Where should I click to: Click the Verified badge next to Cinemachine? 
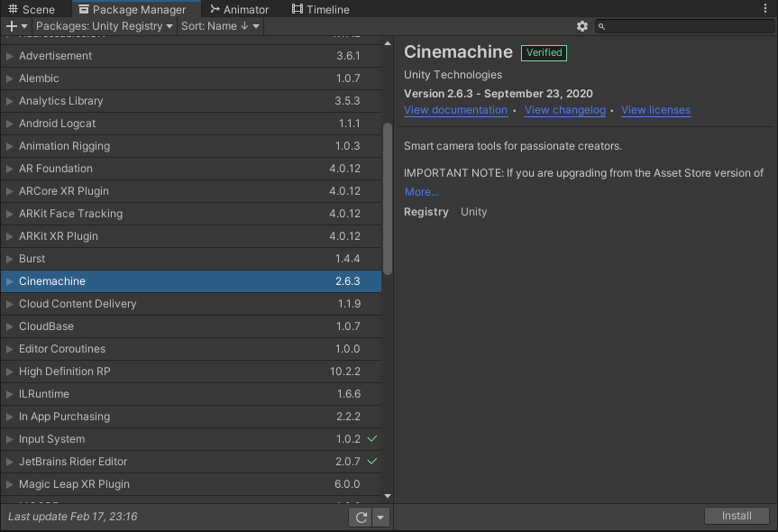click(544, 53)
